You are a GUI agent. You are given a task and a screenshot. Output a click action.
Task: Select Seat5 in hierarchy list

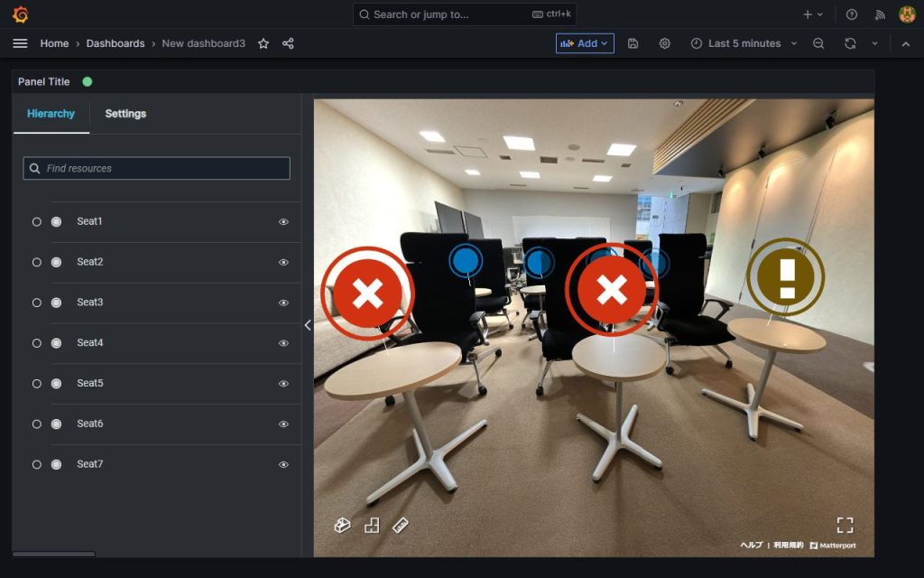point(90,383)
